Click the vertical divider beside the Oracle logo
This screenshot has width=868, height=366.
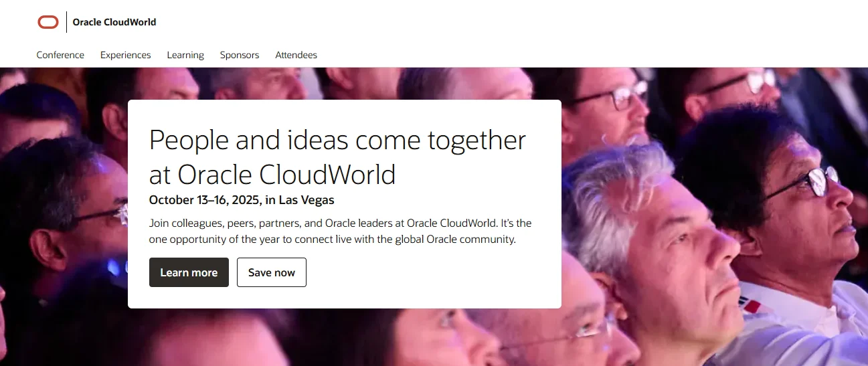(x=66, y=22)
